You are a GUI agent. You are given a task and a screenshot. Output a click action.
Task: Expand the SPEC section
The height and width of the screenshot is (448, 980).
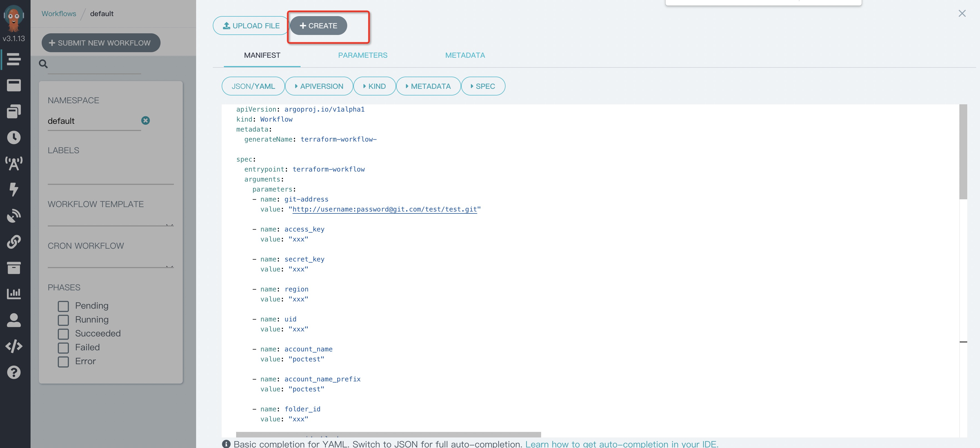pos(483,86)
